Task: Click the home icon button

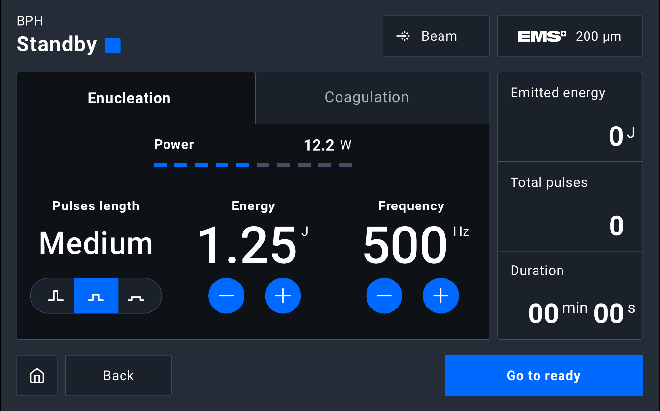Action: (x=37, y=376)
